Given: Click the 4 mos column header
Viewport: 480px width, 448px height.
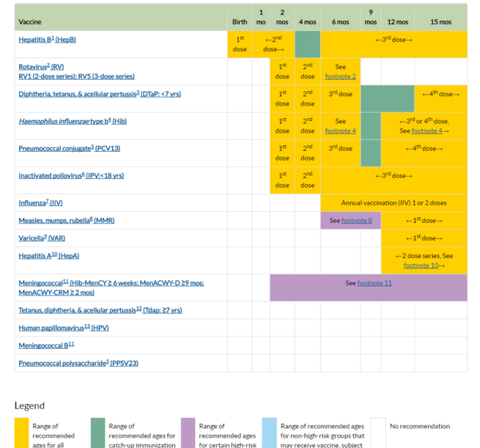Looking at the screenshot, I should (308, 17).
